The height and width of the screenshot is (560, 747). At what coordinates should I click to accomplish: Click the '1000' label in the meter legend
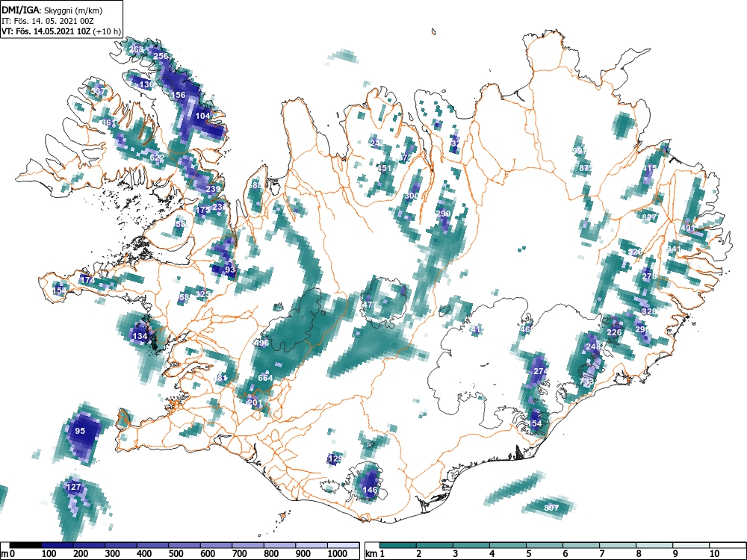338,554
